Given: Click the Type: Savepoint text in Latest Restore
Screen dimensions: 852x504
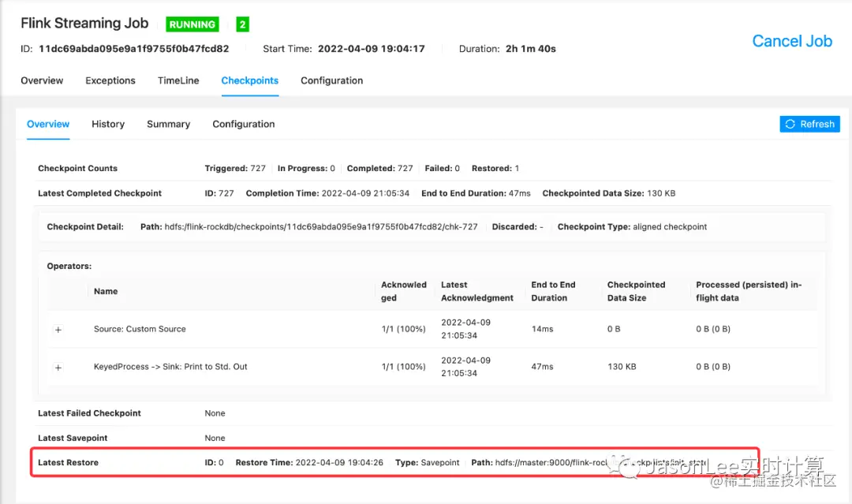Looking at the screenshot, I should (427, 463).
